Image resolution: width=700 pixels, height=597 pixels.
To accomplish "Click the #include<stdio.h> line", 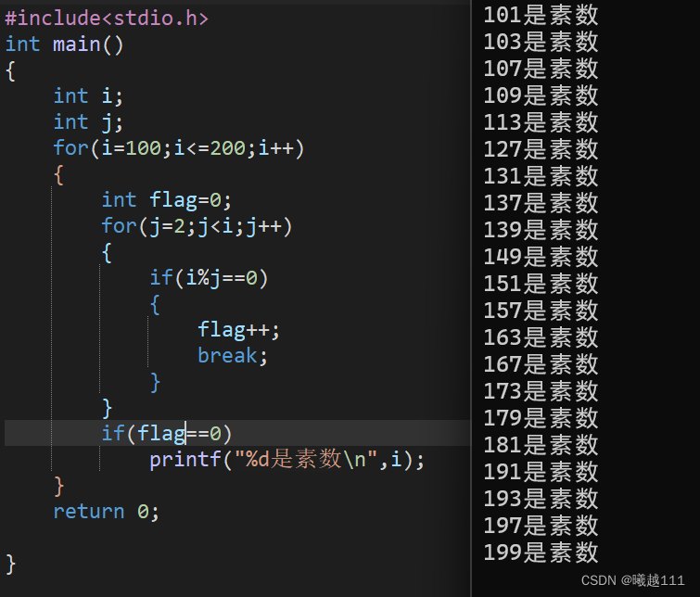I will 107,19.
